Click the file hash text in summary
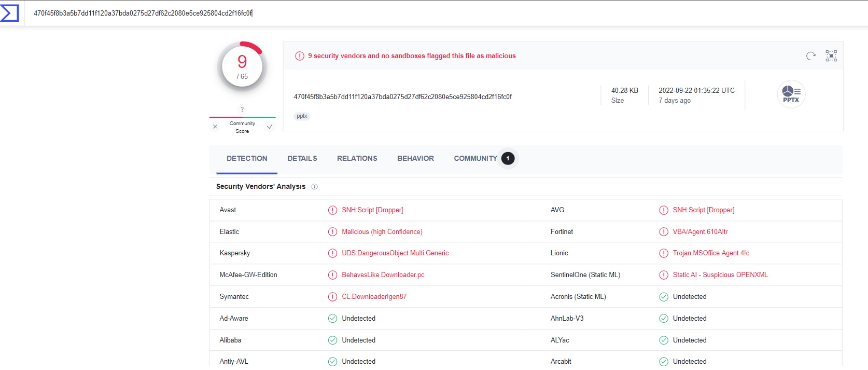 click(x=402, y=97)
